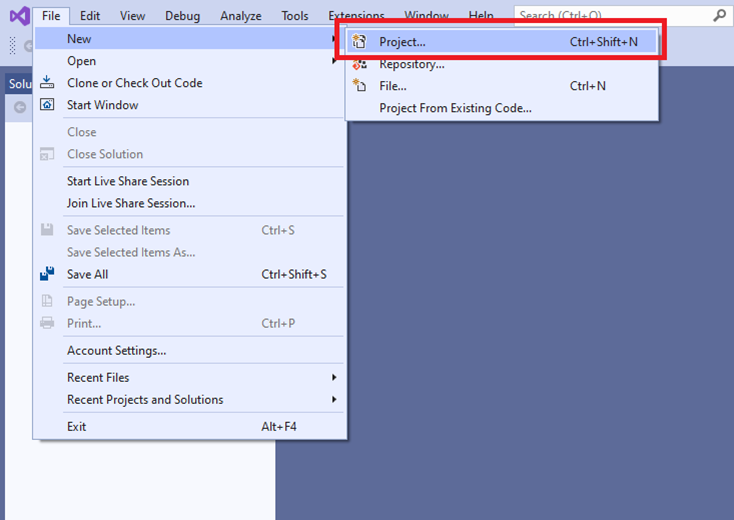This screenshot has width=734, height=520.
Task: Click the Start Window icon
Action: click(47, 105)
